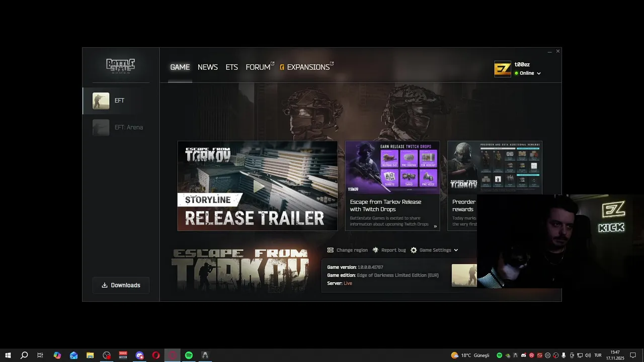Open the Outlook taskbar icon
This screenshot has height=362, width=644.
pos(74,355)
